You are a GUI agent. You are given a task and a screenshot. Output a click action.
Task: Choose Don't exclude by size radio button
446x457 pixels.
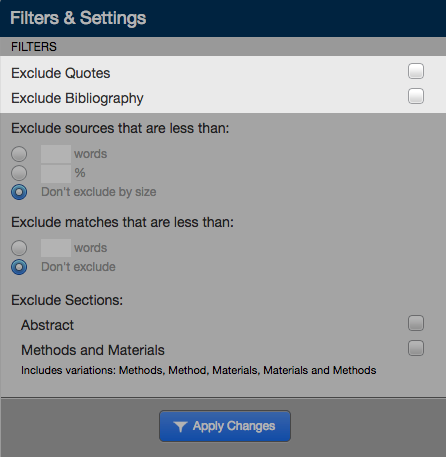19,192
